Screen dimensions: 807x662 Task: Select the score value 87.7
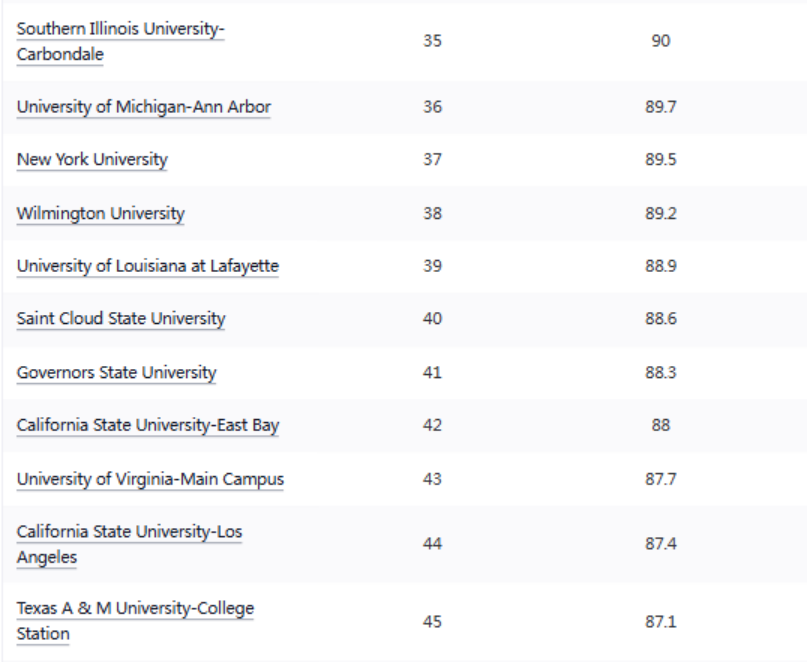(659, 479)
